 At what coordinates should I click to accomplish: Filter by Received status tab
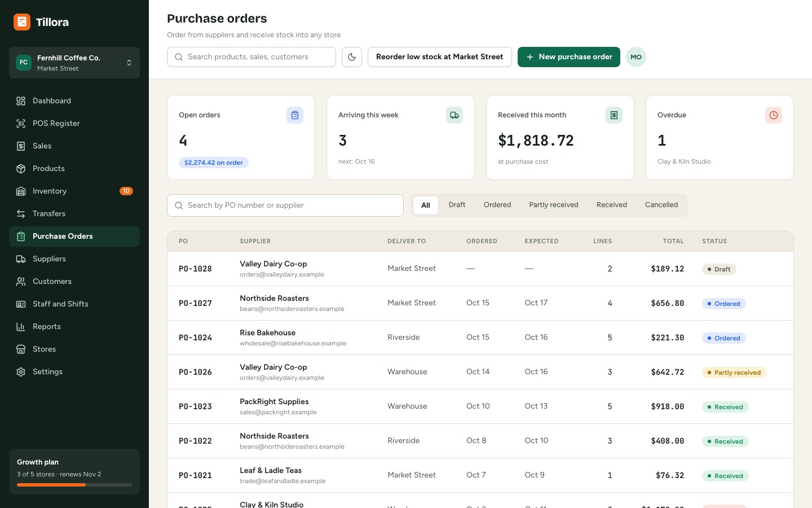pos(612,205)
